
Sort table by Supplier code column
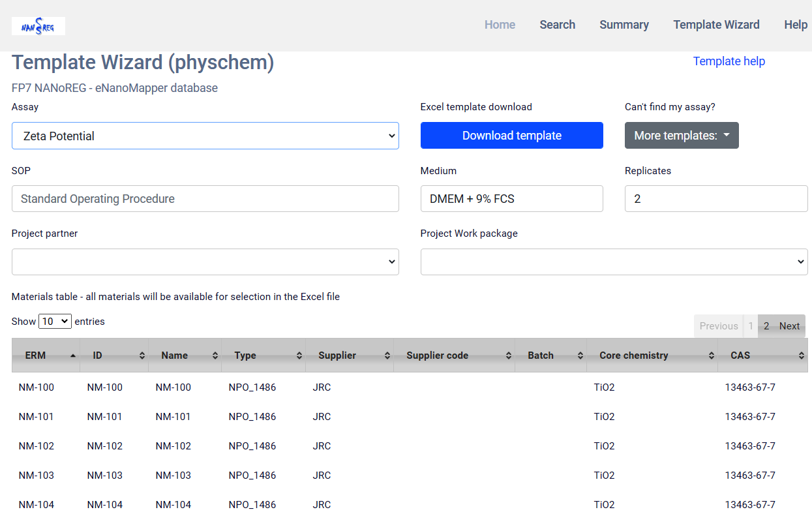pyautogui.click(x=455, y=355)
